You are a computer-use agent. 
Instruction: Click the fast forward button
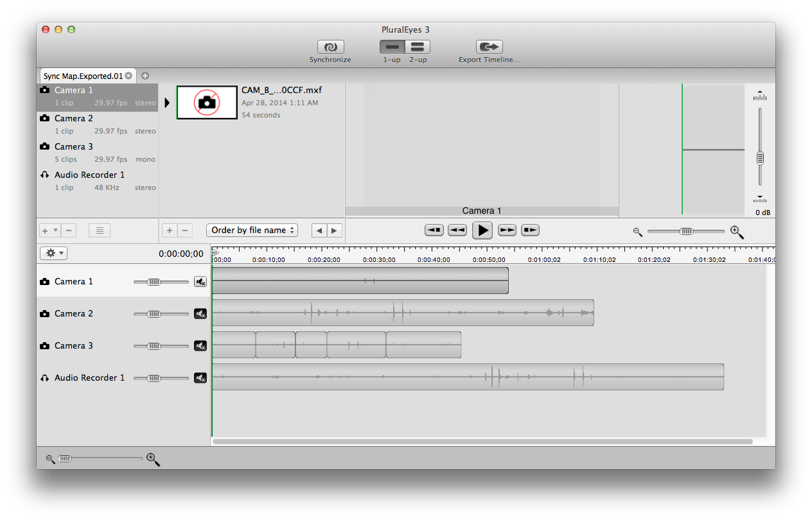click(507, 230)
